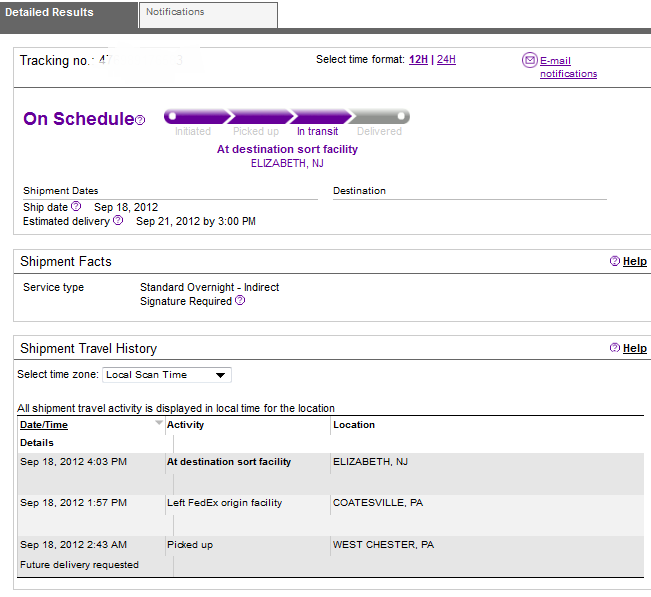Click the In transit progress bar segment
This screenshot has height=597, width=651.
(321, 117)
